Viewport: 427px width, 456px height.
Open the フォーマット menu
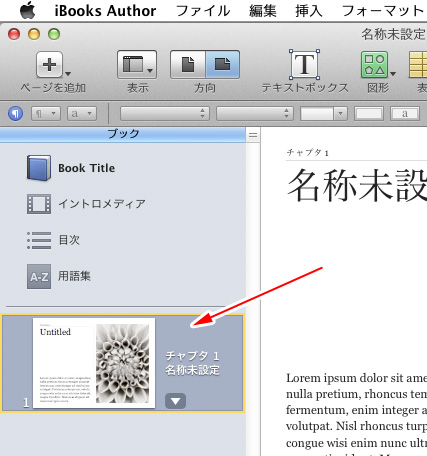pyautogui.click(x=383, y=11)
